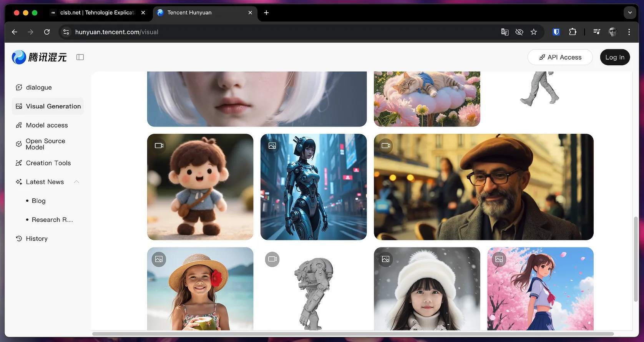The image size is (644, 342).
Task: Click the eye-slash tracking protection icon
Action: 519,32
